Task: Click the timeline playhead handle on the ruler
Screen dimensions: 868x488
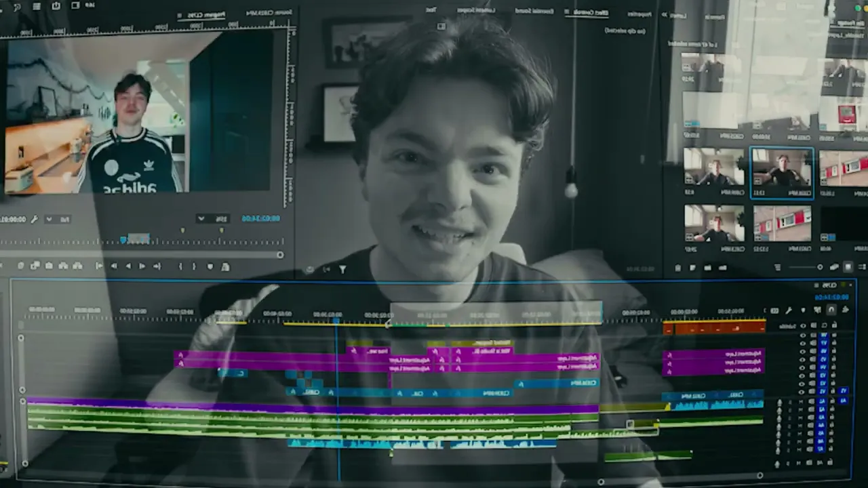Action: [336, 320]
